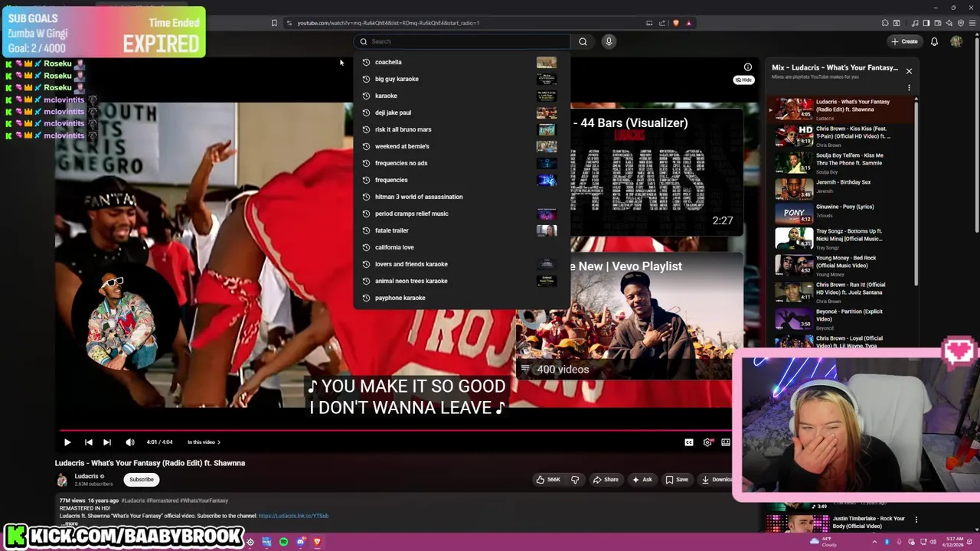980x551 pixels.
Task: Select 'deji jake paul' suggestion
Action: pos(462,112)
